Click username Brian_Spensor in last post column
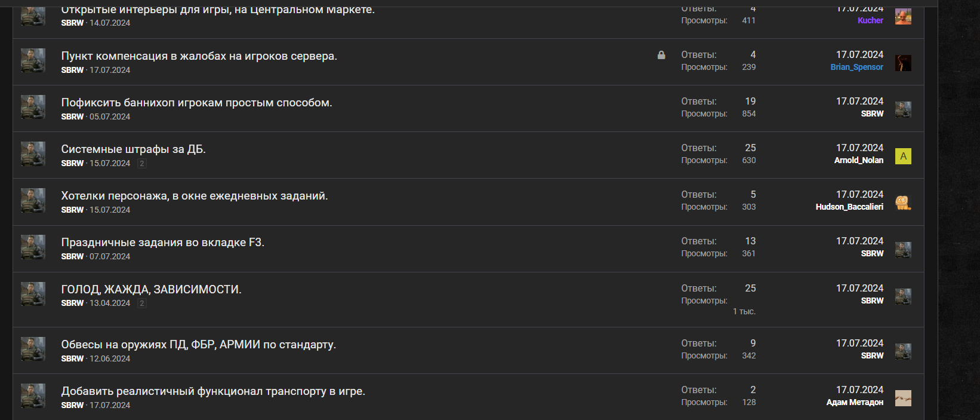This screenshot has width=980, height=420. coord(856,67)
